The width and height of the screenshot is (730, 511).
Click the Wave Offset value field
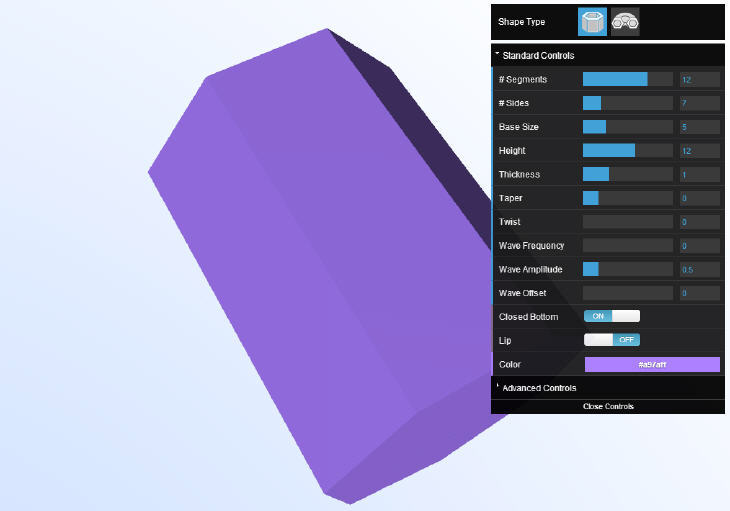(x=699, y=293)
